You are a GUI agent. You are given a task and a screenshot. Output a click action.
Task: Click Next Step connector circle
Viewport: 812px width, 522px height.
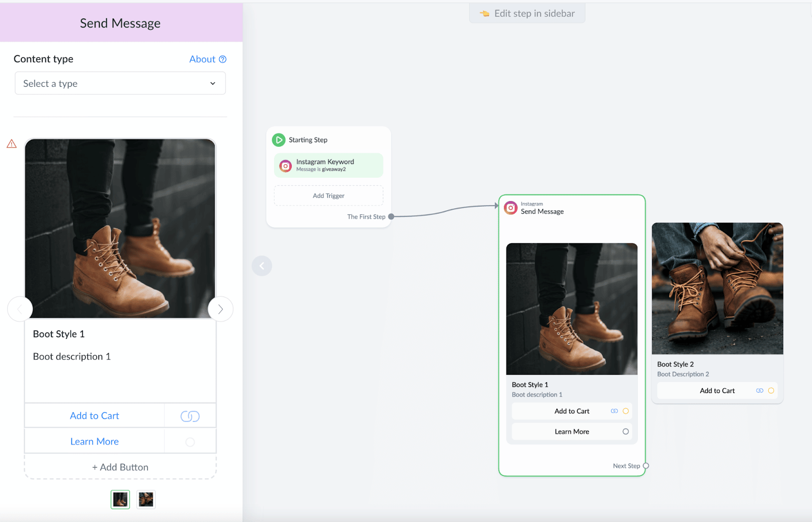point(646,466)
